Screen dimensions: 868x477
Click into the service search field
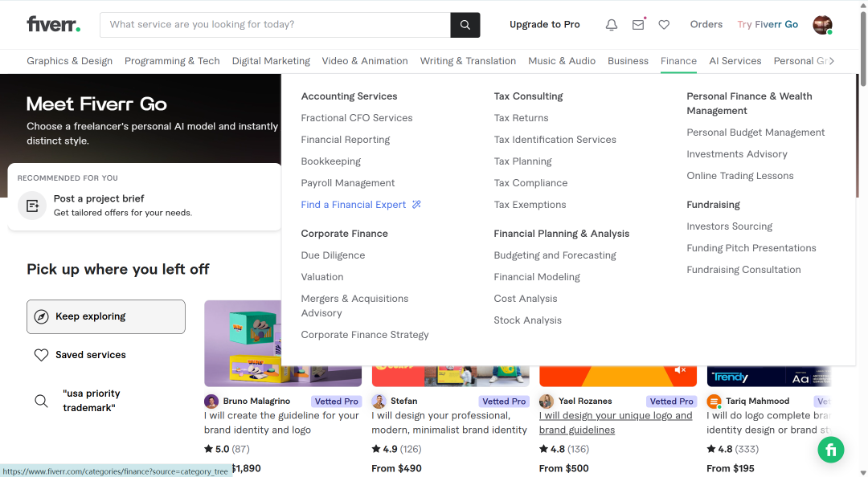275,25
